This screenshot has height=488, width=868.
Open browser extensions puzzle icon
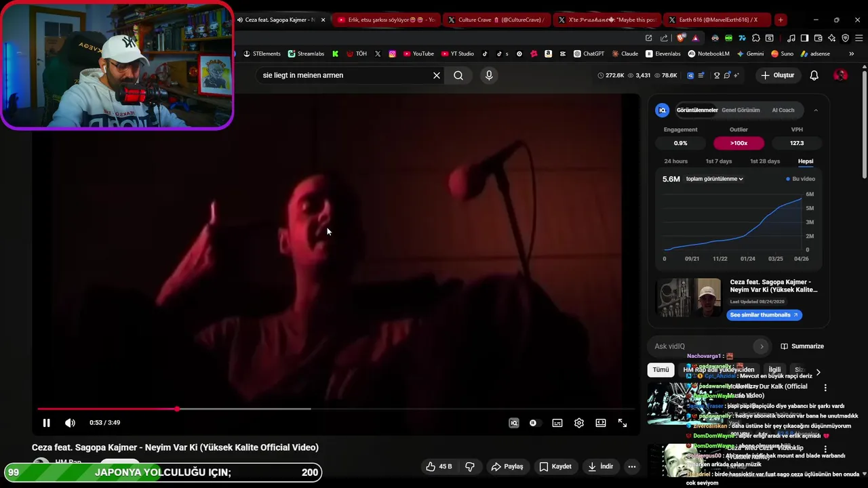point(755,38)
